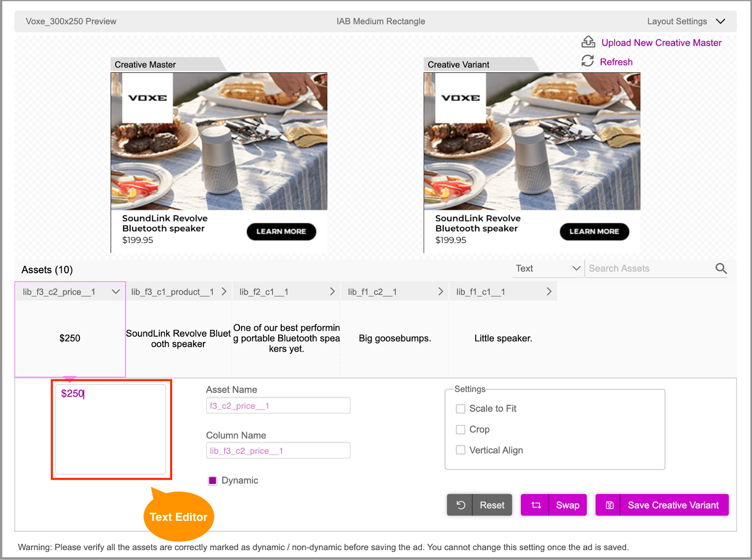Click the VOXE logo in Creative Variant
Screen dimensions: 752x560
(x=460, y=98)
